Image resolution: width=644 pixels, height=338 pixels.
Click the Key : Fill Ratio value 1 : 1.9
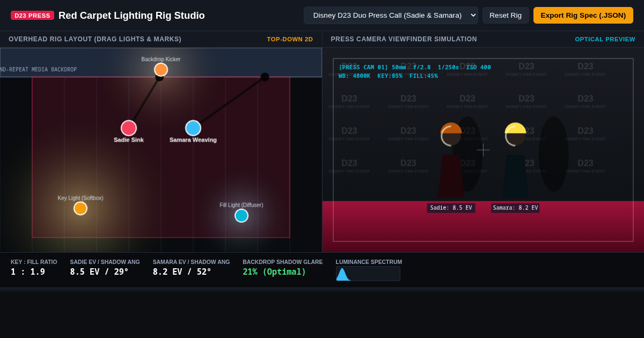(x=28, y=272)
